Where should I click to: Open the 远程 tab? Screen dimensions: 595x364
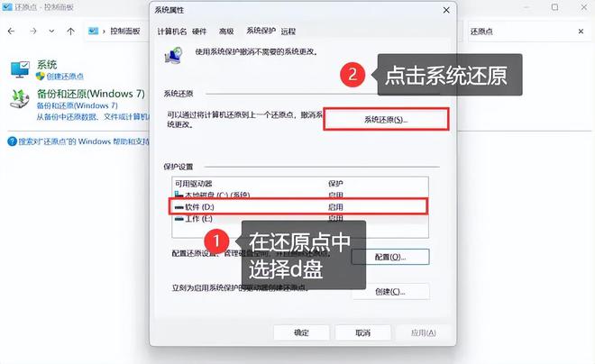pyautogui.click(x=288, y=32)
